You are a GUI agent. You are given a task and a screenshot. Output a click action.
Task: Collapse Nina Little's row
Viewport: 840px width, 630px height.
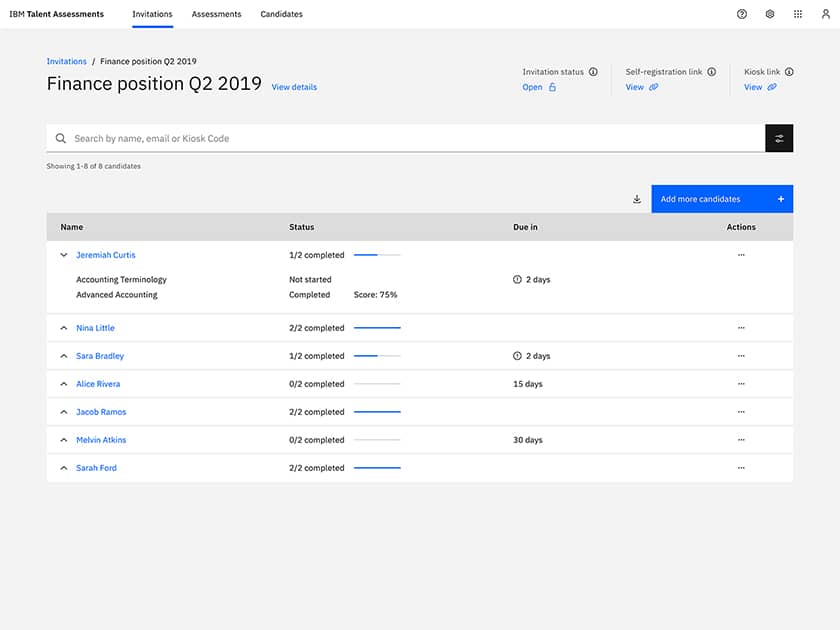coord(63,328)
